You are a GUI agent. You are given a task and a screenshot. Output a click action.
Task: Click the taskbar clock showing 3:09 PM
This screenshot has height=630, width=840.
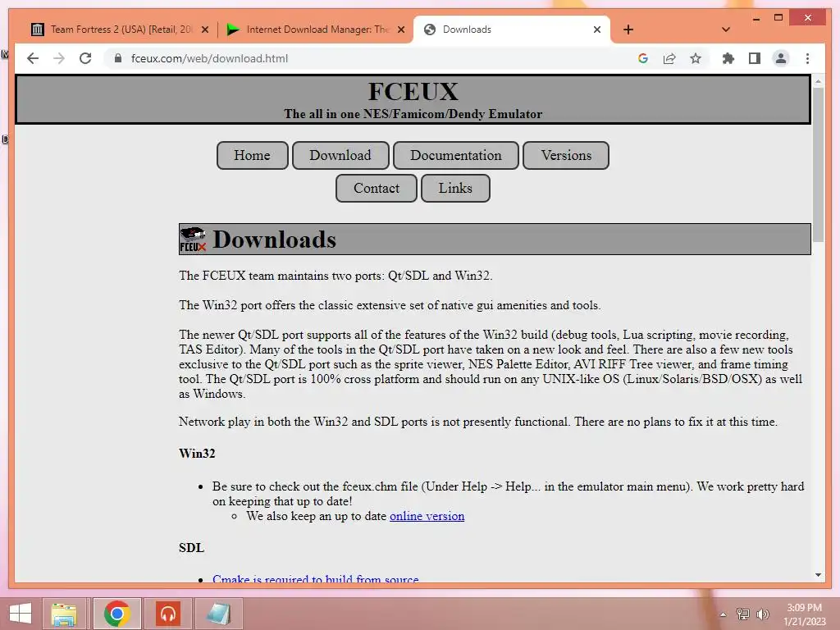point(804,614)
